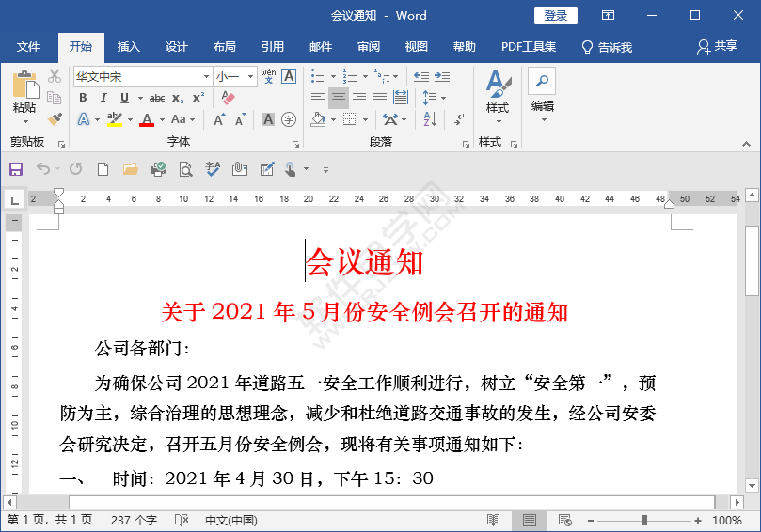This screenshot has height=532, width=761.
Task: Switch to the 设计 tab
Action: point(176,47)
